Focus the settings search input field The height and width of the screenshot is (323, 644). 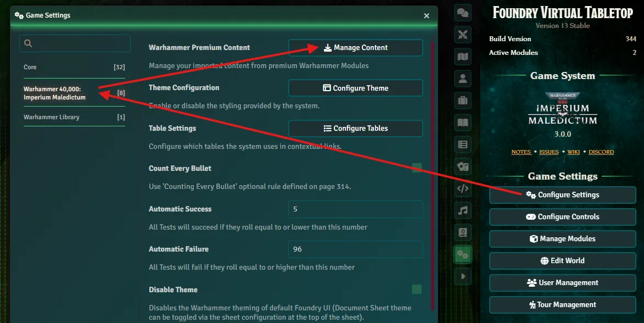75,43
